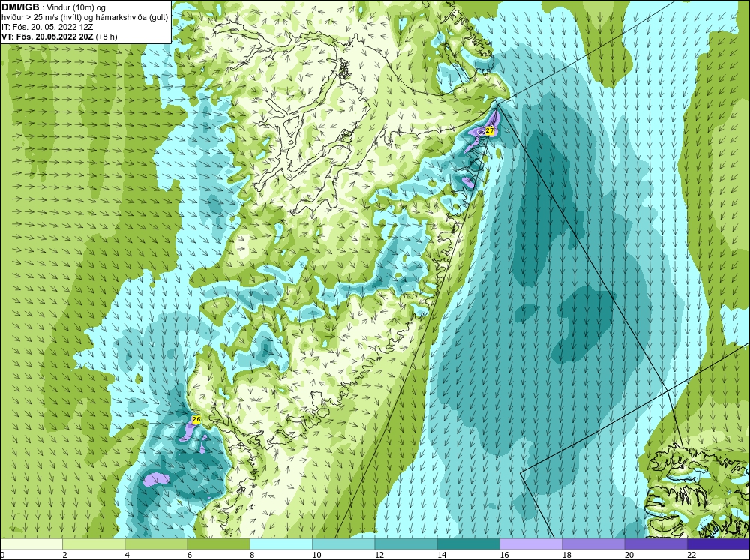Click the DMI/IGB title text
Image resolution: width=750 pixels, height=560 pixels.
coord(20,7)
